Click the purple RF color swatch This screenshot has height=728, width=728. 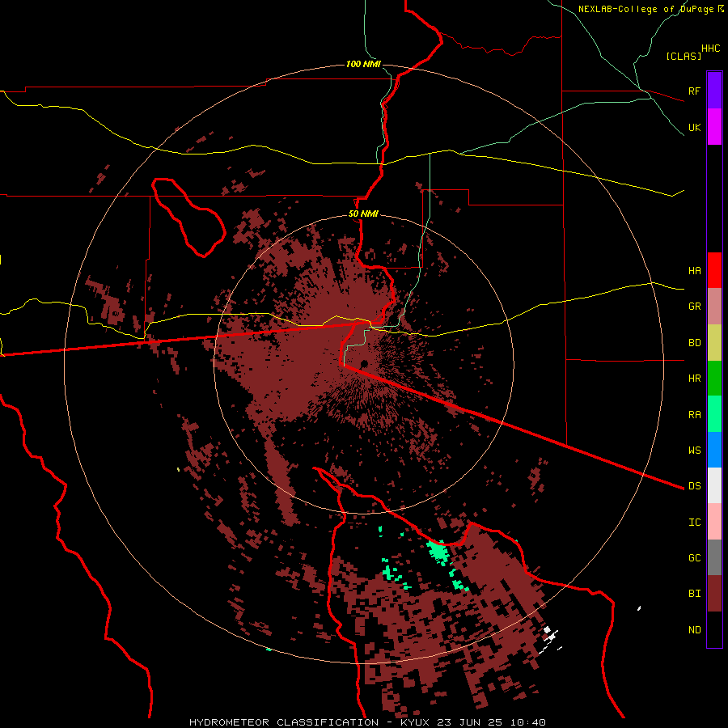(x=714, y=91)
